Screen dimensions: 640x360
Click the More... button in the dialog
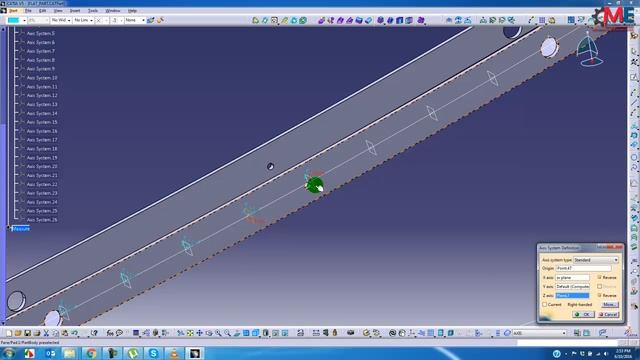(609, 304)
